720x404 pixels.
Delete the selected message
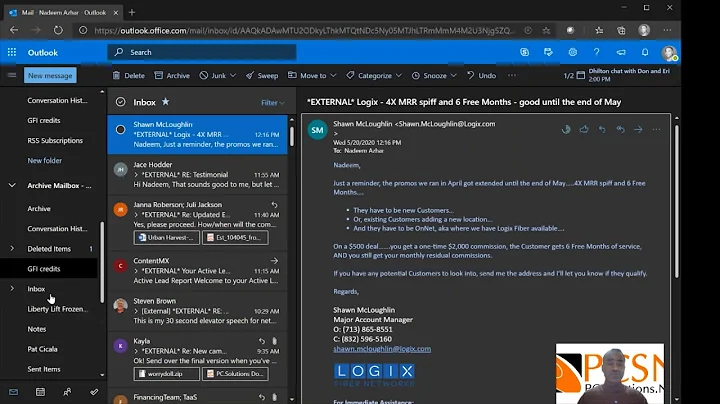click(x=129, y=75)
